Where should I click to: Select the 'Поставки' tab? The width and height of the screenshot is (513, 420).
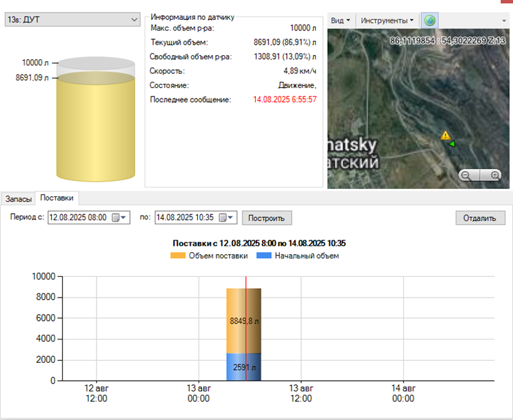pos(57,198)
